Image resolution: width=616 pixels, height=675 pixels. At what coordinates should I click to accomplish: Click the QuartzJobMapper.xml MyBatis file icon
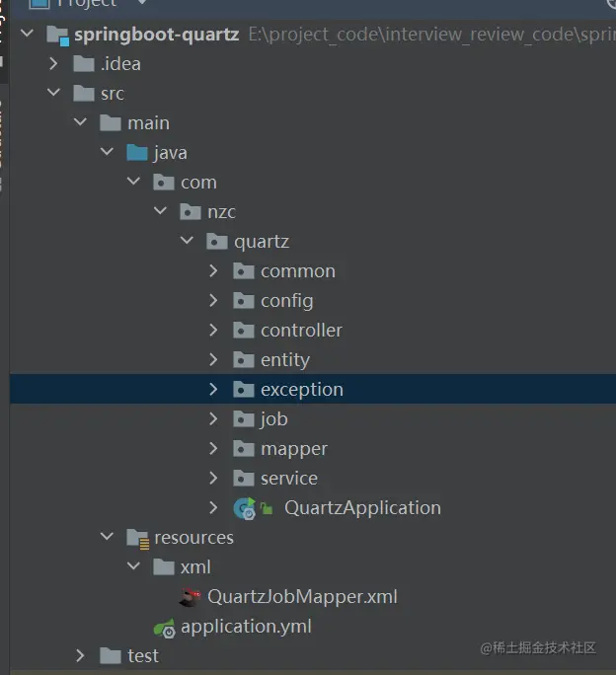click(x=191, y=597)
